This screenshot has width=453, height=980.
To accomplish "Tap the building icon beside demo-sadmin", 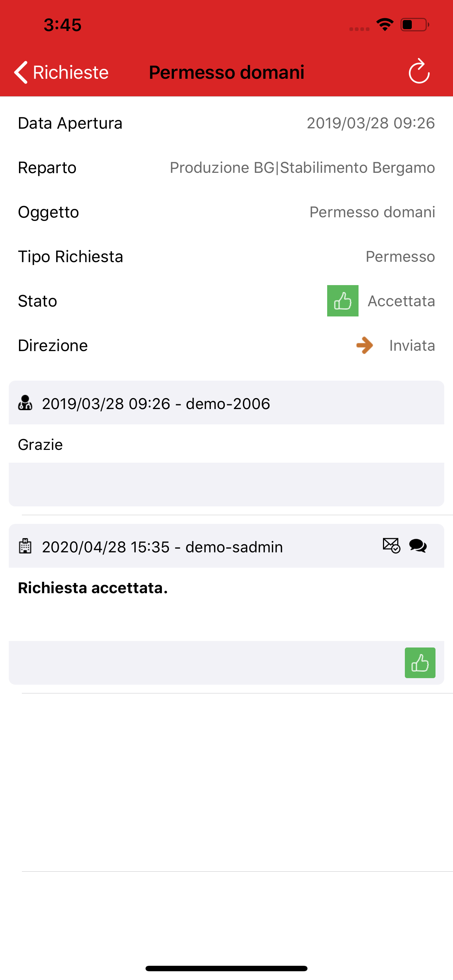I will coord(26,546).
